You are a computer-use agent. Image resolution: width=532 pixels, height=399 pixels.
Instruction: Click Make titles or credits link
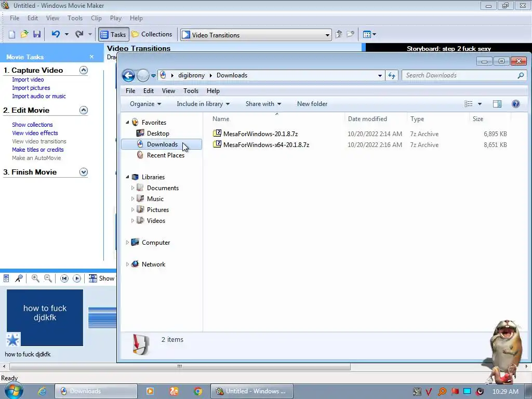point(37,150)
